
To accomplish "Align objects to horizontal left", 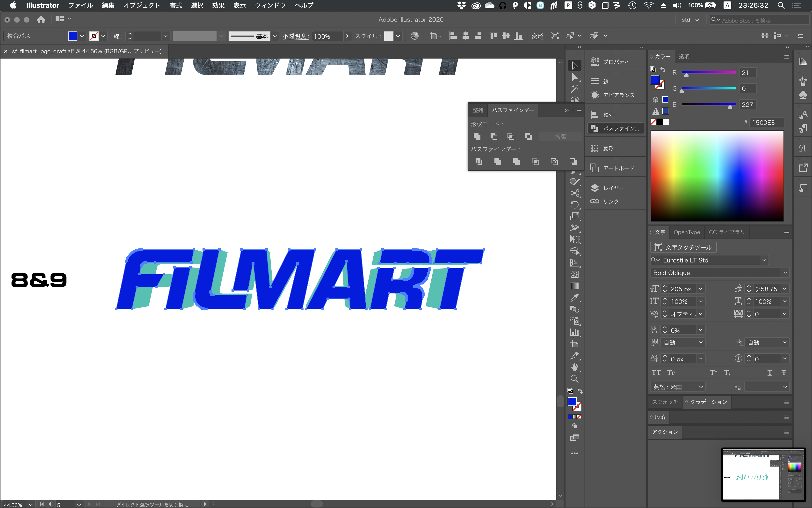I will (x=453, y=36).
